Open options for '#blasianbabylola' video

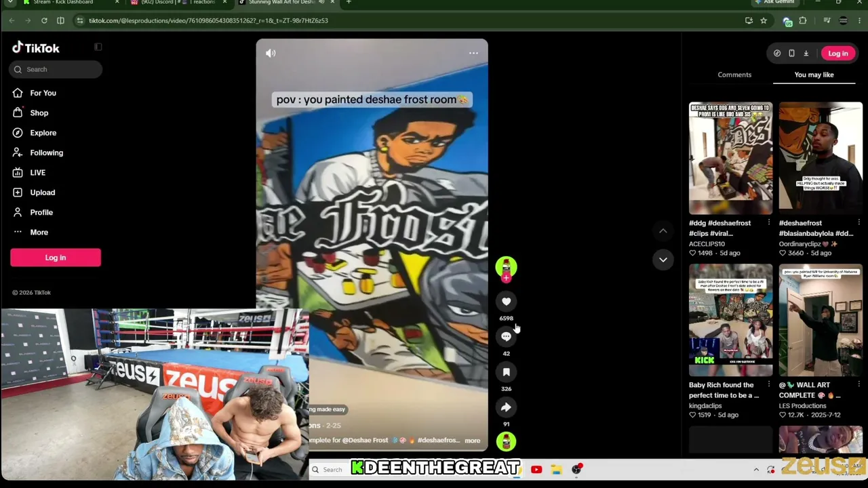pyautogui.click(x=859, y=223)
